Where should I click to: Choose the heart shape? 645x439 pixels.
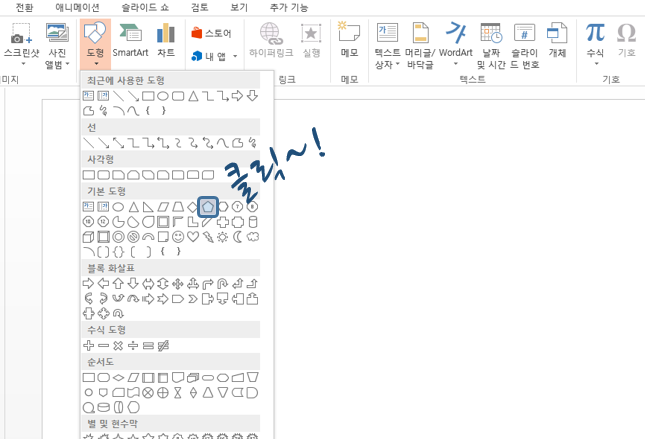click(193, 237)
